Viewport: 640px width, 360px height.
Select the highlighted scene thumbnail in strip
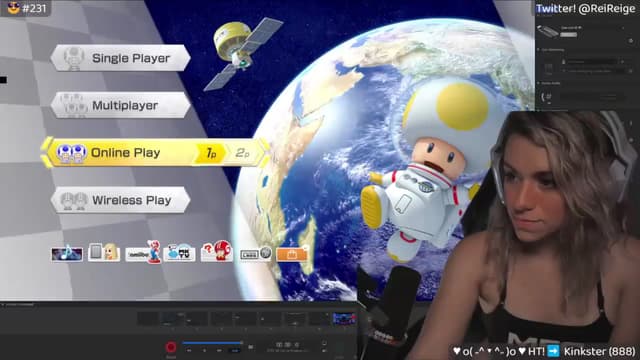point(344,318)
